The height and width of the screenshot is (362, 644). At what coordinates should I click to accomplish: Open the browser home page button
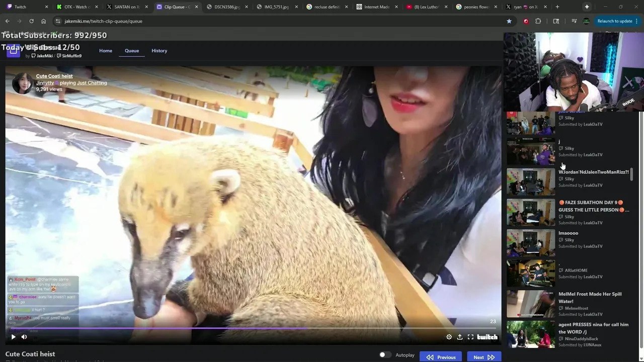pyautogui.click(x=43, y=21)
